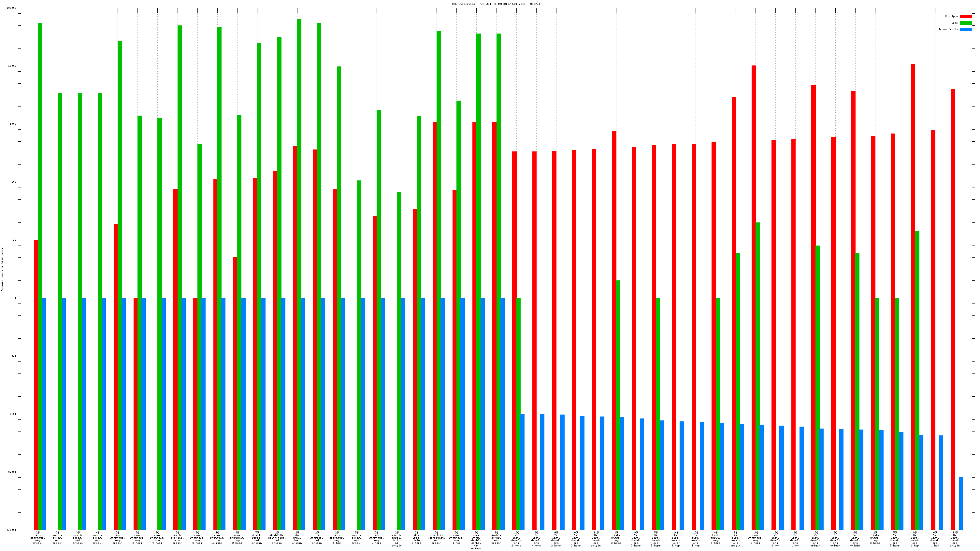
Task: Click the dnsbl-3.uceprotect.net origin x-axis label
Action: coord(277,538)
